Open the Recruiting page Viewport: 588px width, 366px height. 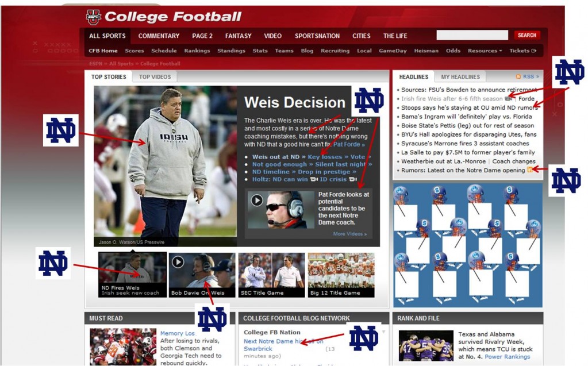point(335,51)
